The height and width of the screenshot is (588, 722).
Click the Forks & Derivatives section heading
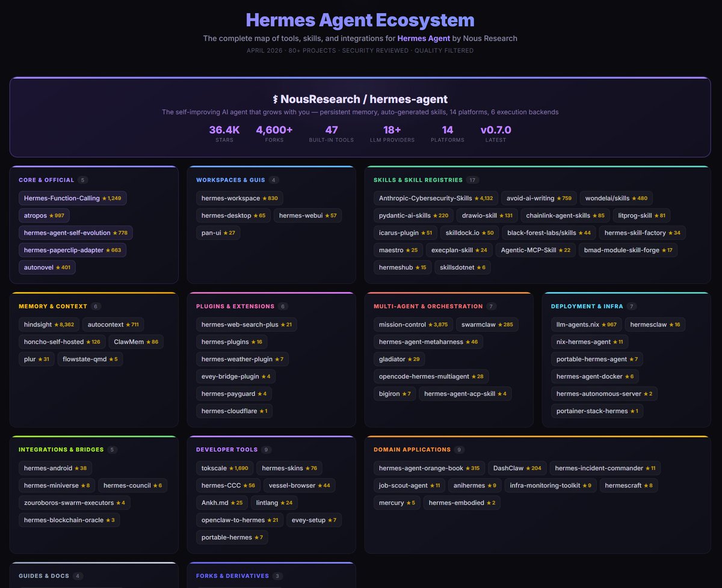pos(232,575)
